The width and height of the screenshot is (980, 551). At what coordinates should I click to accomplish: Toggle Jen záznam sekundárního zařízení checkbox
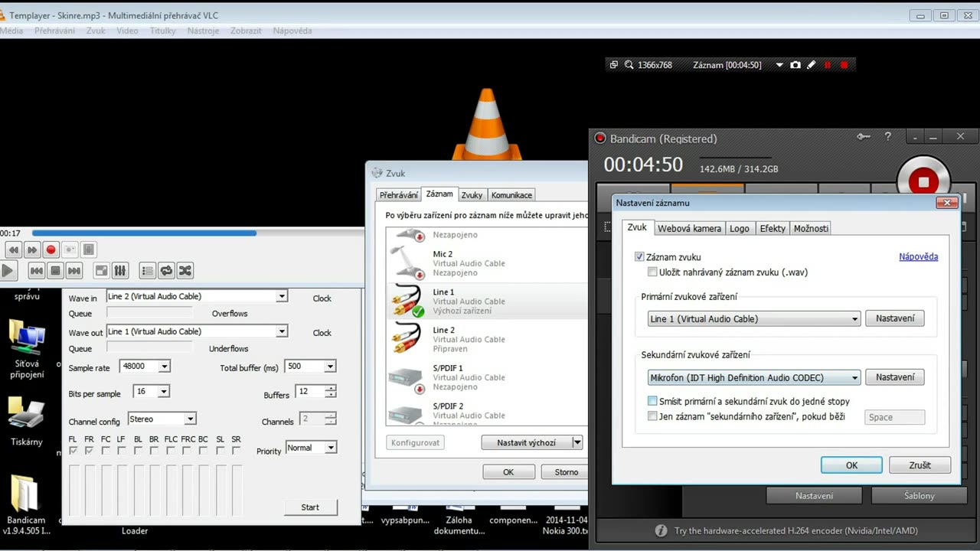pos(652,416)
